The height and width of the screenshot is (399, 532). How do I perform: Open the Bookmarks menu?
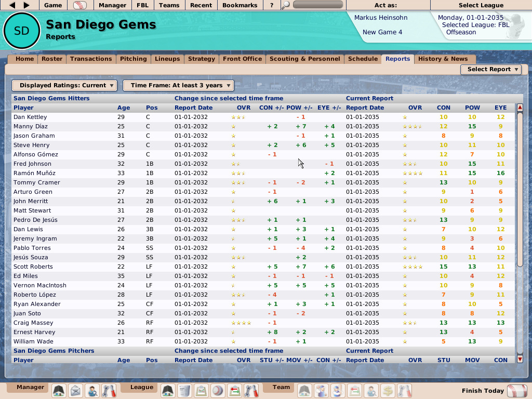(240, 5)
